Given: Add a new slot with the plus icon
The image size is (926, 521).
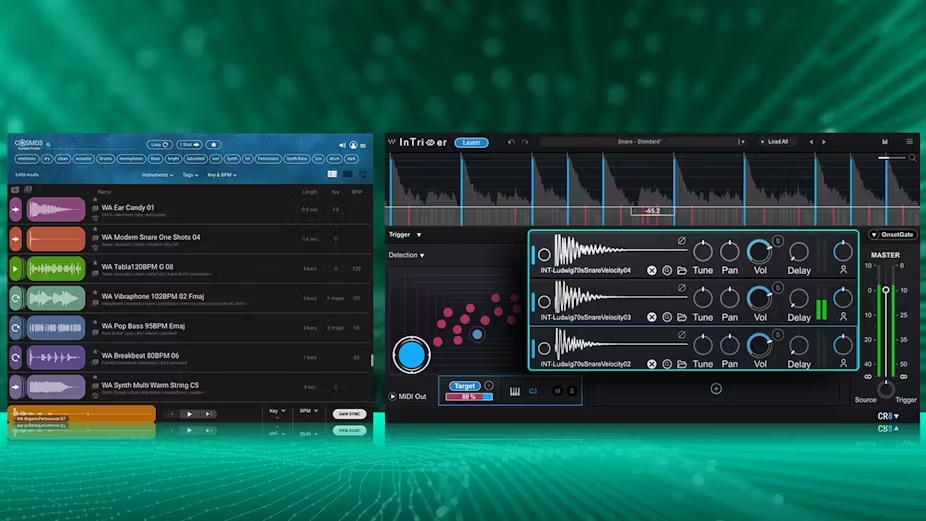Looking at the screenshot, I should click(716, 389).
